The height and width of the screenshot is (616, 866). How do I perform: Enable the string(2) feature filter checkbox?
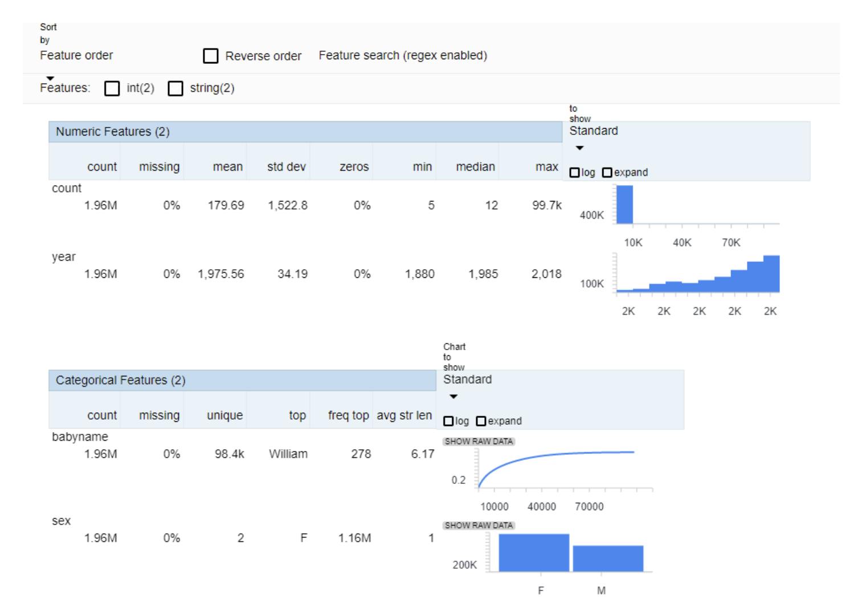[x=175, y=88]
